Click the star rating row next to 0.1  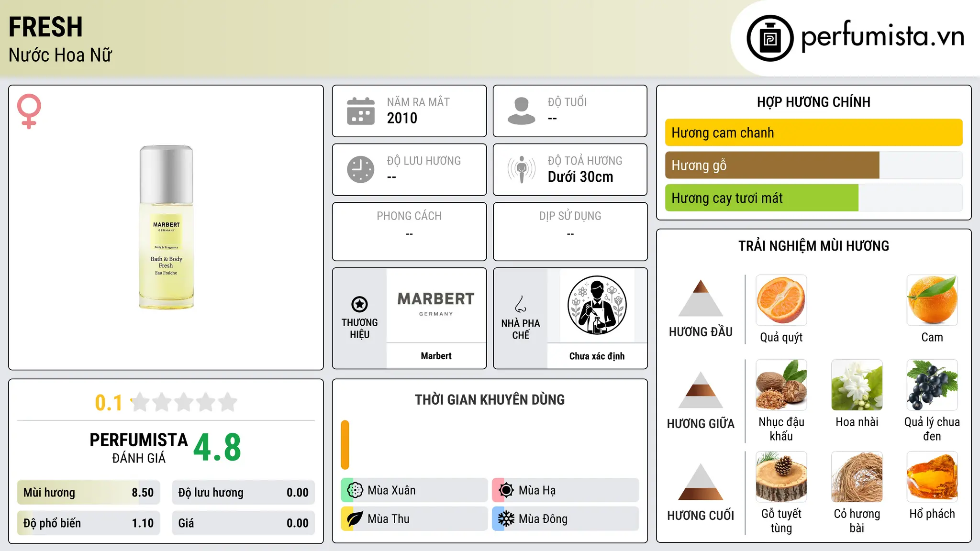click(184, 402)
